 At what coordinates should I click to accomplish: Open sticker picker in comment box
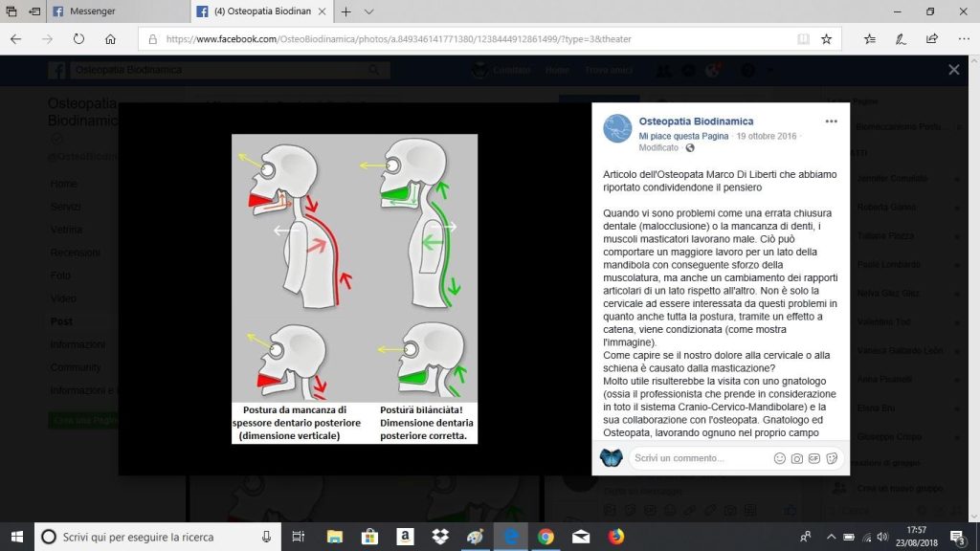click(832, 458)
